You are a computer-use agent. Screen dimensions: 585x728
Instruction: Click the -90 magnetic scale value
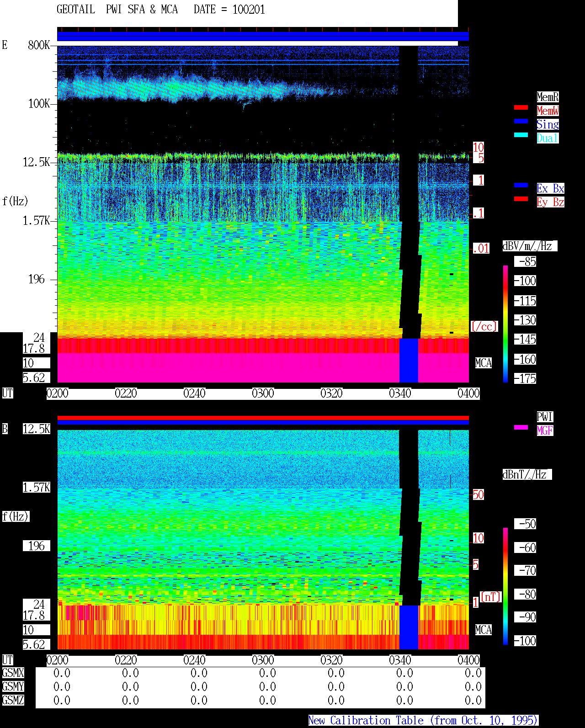tap(525, 617)
